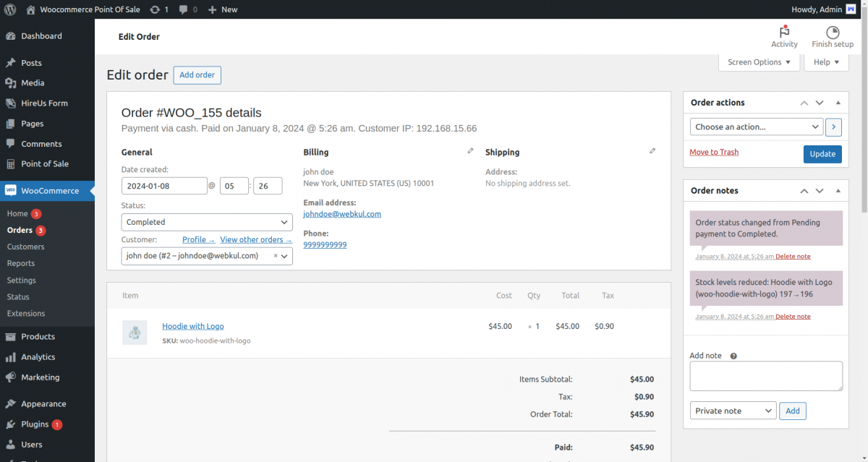This screenshot has width=868, height=462.
Task: Clear selected customer with the x icon
Action: 275,256
